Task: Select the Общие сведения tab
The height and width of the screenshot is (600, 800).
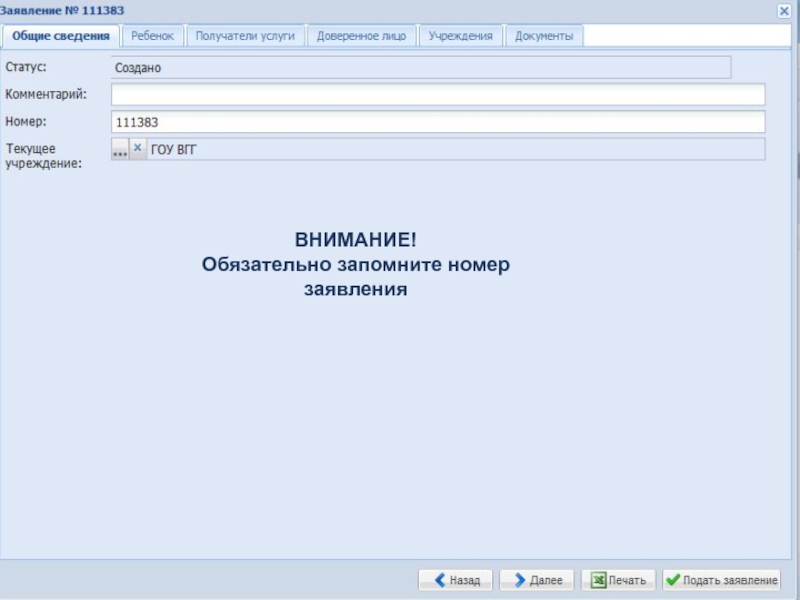Action: pos(61,36)
